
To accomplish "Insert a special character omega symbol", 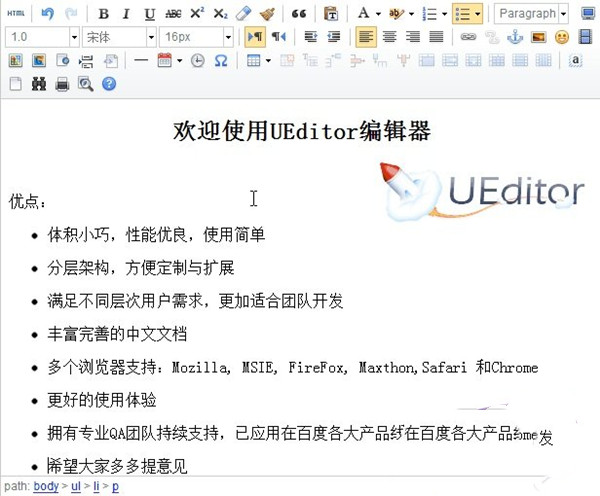I will [x=221, y=60].
